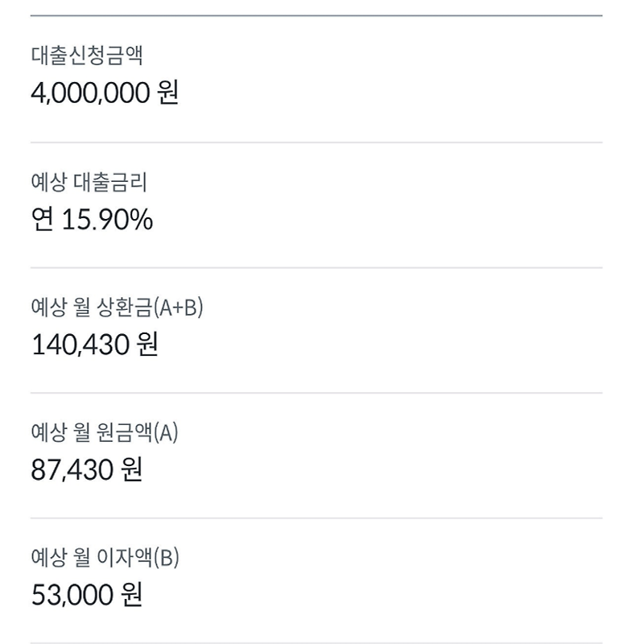Image resolution: width=644 pixels, height=644 pixels.
Task: Select the 예상 월 이자액(B) label
Action: click(105, 557)
